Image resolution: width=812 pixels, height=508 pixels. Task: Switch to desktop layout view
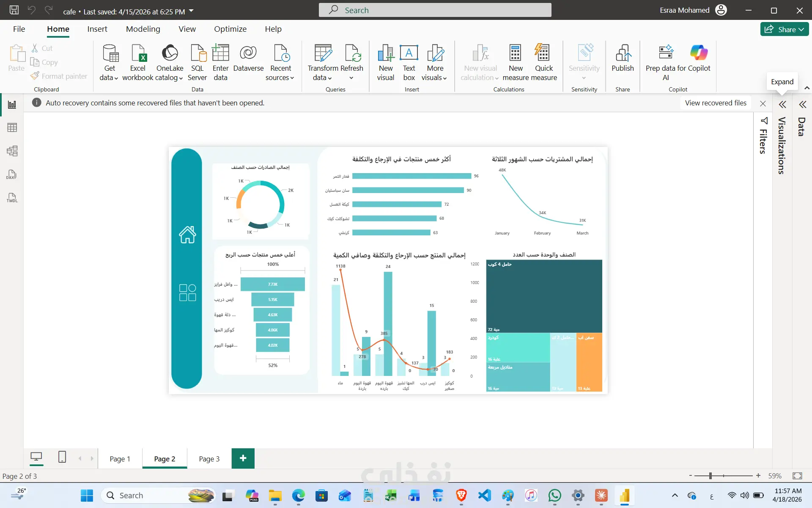tap(36, 457)
